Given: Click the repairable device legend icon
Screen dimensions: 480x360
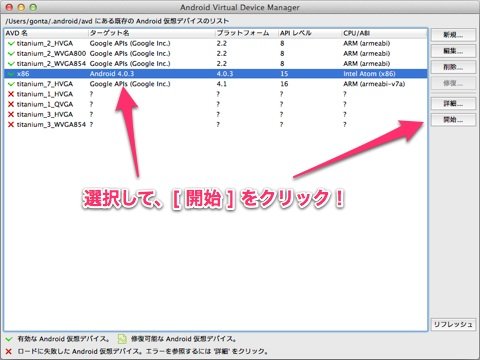Looking at the screenshot, I should (x=122, y=339).
